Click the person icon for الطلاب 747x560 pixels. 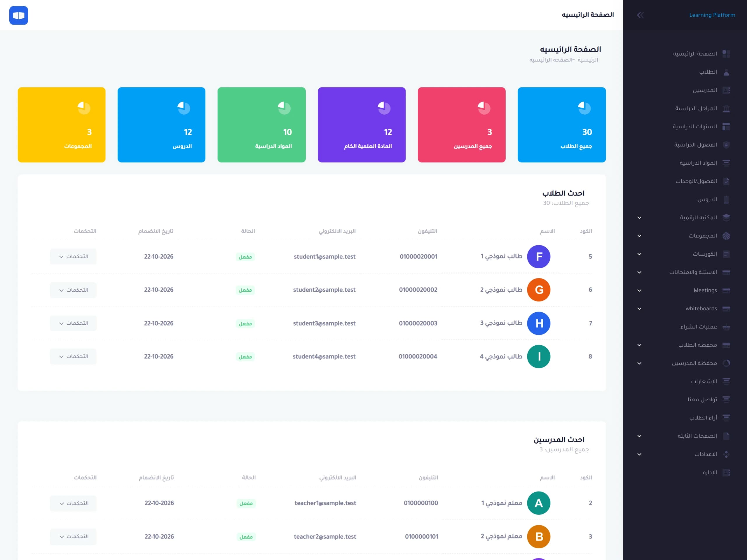point(726,72)
